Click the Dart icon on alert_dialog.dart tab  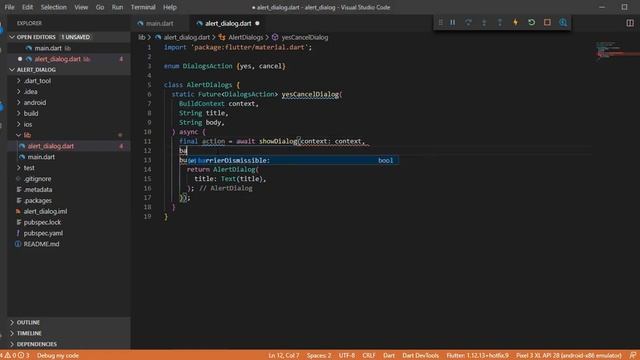click(x=200, y=24)
